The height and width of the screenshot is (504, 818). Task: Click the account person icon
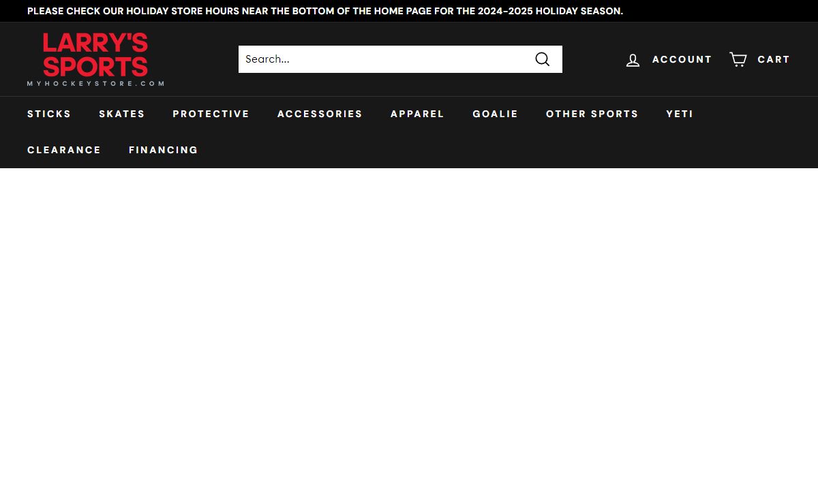(x=633, y=60)
